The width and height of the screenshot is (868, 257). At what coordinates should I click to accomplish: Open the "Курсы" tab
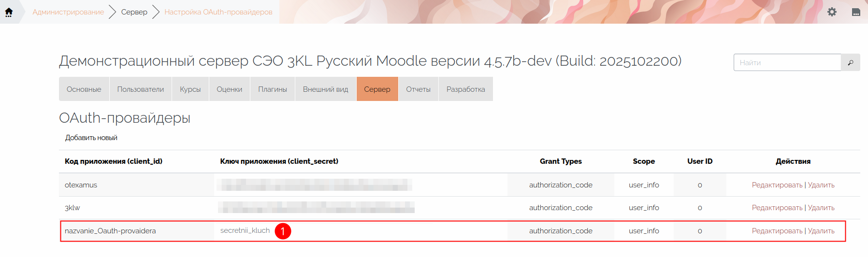(x=190, y=89)
